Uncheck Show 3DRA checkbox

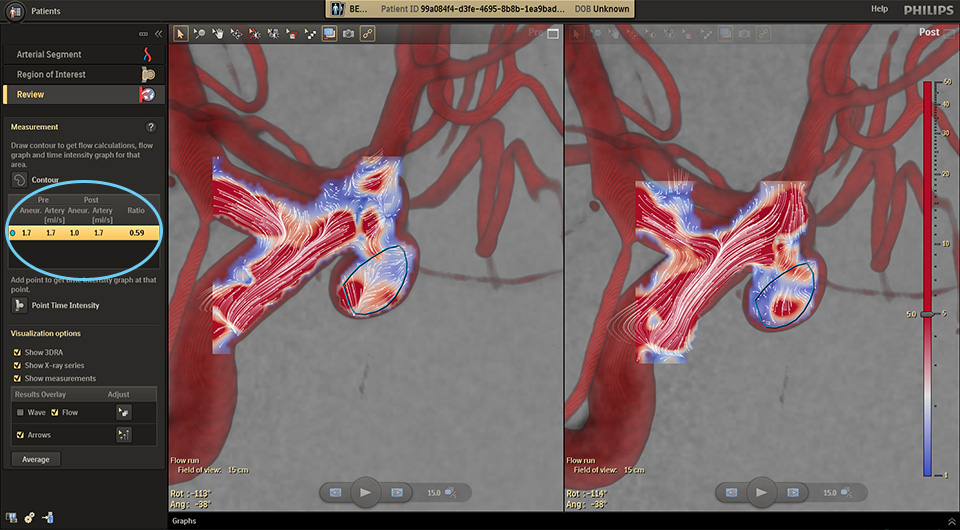pos(18,353)
